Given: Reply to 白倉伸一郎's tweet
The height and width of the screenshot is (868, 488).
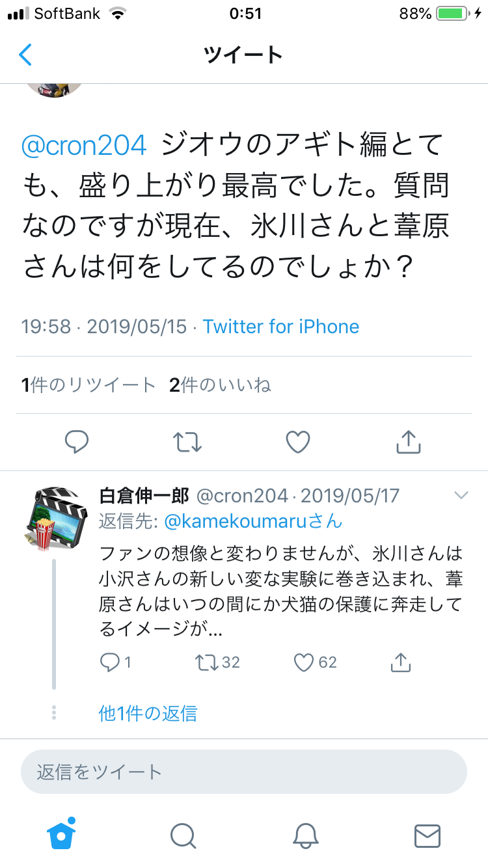Looking at the screenshot, I should pyautogui.click(x=109, y=662).
